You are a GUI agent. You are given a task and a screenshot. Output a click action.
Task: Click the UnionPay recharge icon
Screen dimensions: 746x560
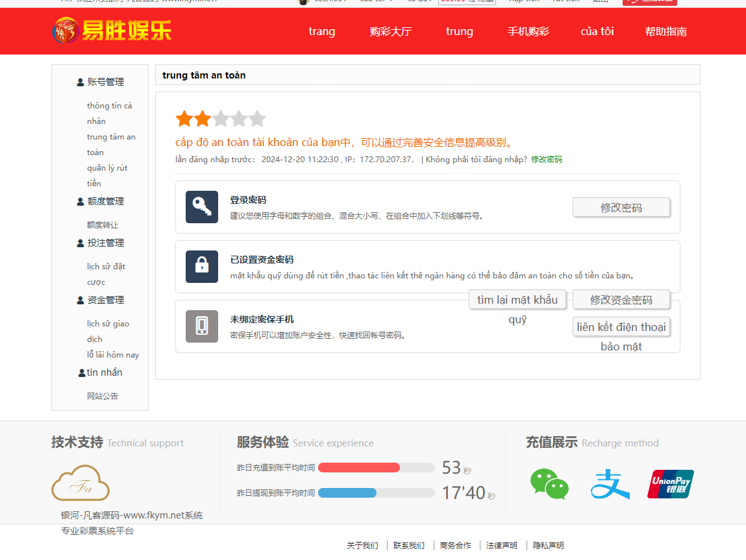coord(670,483)
